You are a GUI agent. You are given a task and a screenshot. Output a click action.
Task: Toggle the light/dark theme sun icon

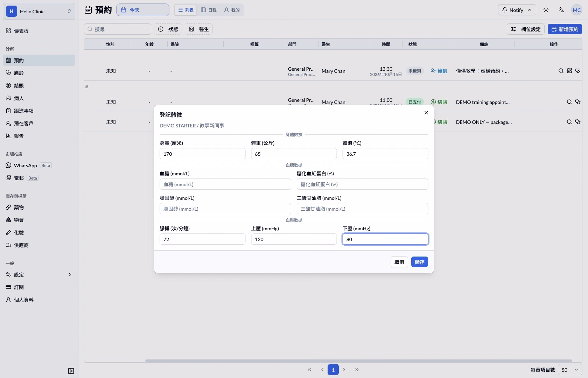tap(546, 10)
